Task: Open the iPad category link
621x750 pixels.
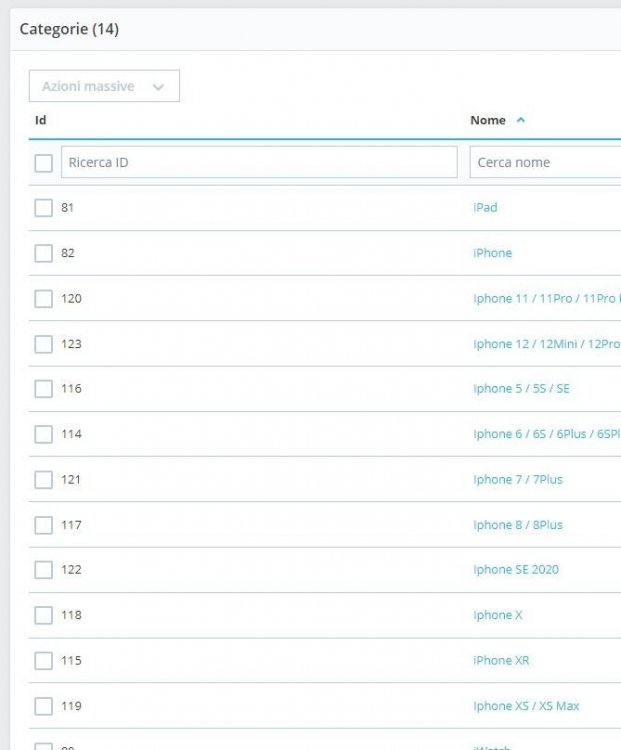Action: (485, 208)
